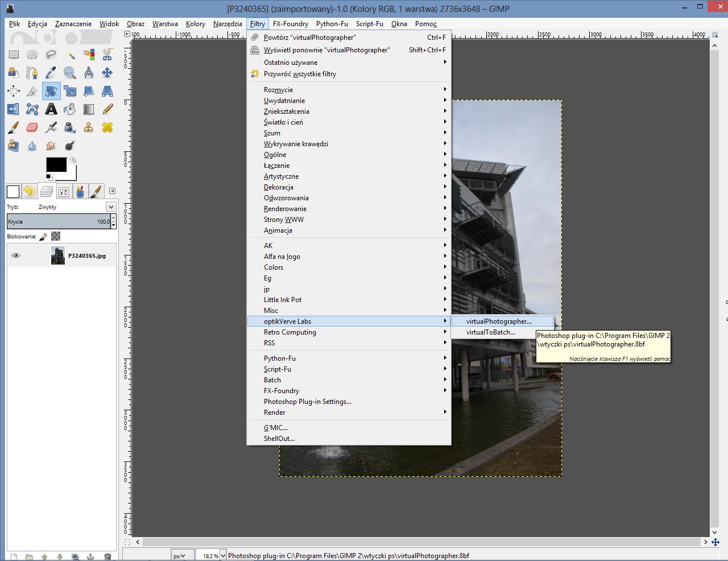Click the black foreground color swatch
The width and height of the screenshot is (728, 561).
click(x=55, y=165)
